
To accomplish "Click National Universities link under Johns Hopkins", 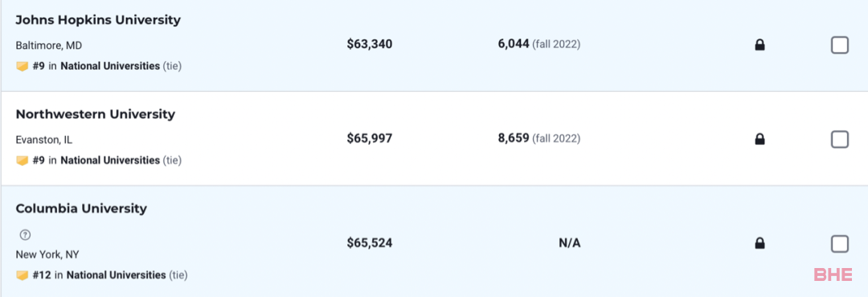I will tap(110, 66).
